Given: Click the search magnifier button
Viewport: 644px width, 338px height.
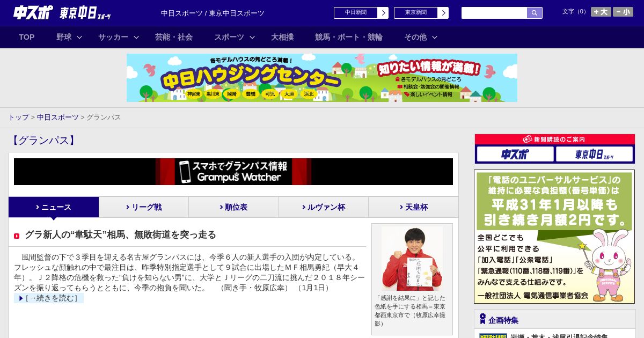Looking at the screenshot, I should point(535,13).
